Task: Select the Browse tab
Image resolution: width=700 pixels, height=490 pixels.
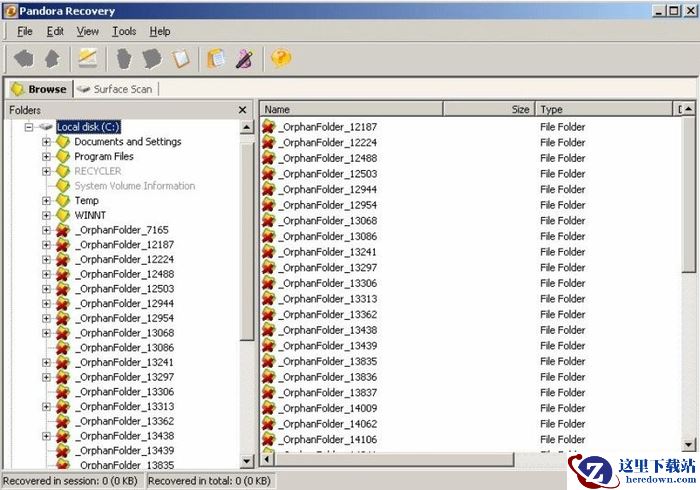Action: 39,89
